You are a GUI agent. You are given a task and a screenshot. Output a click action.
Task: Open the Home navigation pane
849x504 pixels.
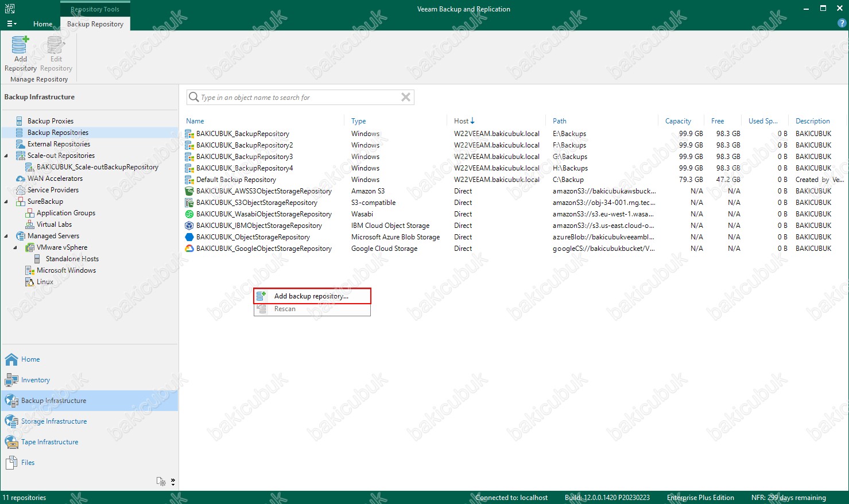(x=90, y=359)
